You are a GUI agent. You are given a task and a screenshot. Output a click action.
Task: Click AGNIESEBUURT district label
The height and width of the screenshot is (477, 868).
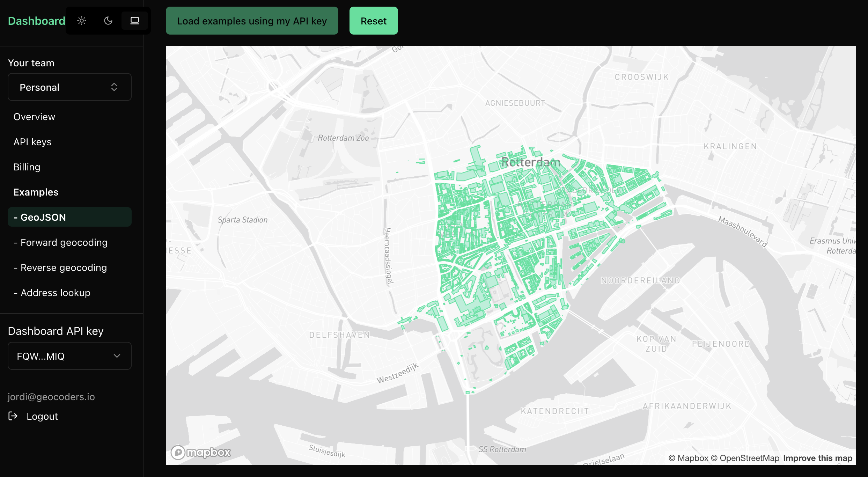515,103
